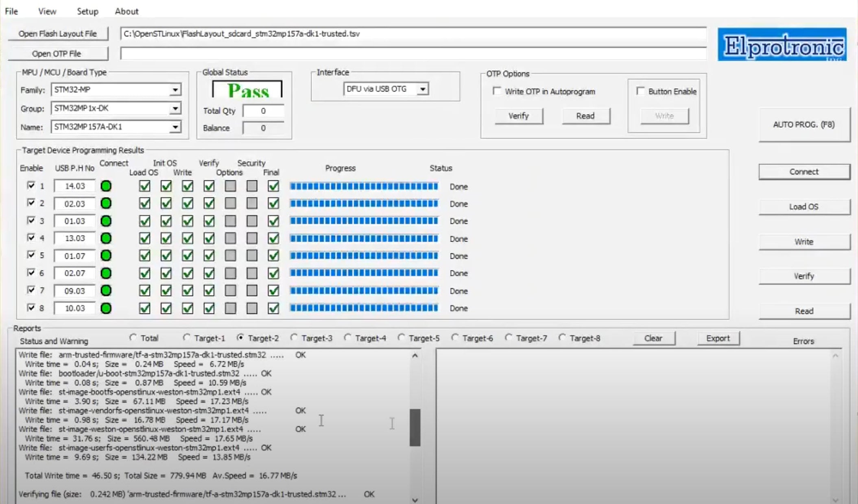Image resolution: width=858 pixels, height=504 pixels.
Task: Click the green Connect indicator for target 1
Action: coord(106,186)
